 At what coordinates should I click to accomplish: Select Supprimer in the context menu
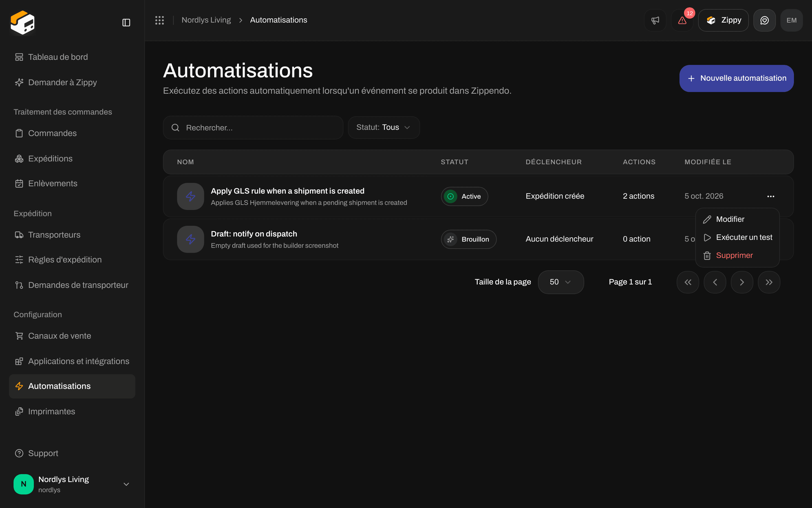pos(737,256)
